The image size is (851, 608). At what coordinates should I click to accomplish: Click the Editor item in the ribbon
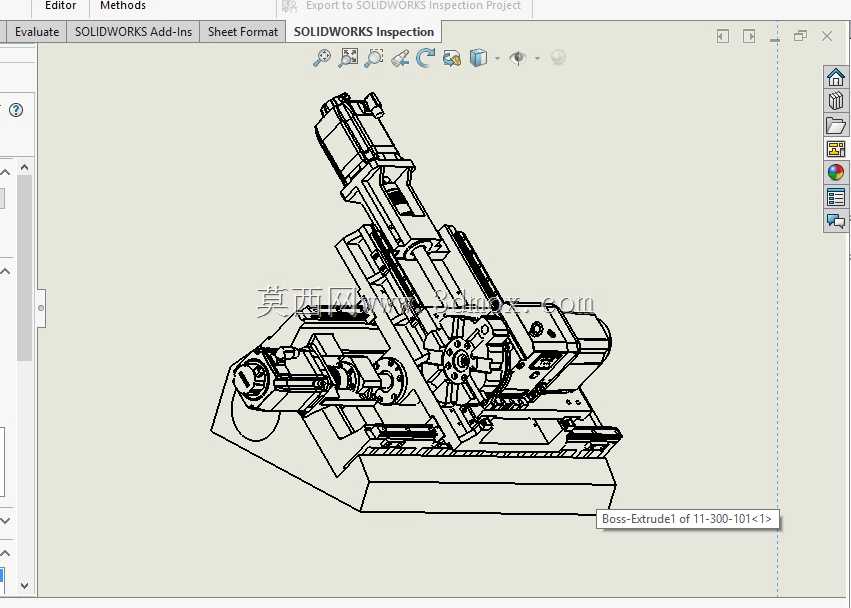click(61, 6)
